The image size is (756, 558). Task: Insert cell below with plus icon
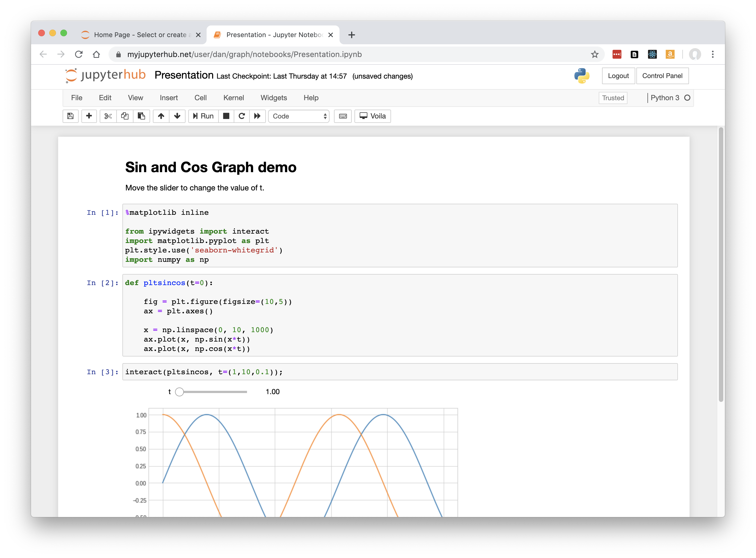(89, 116)
